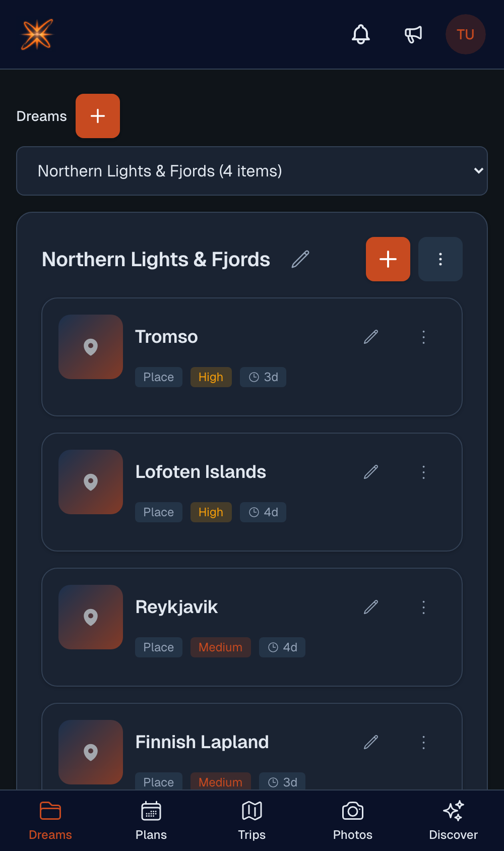
Task: Open the Trips map icon
Action: (x=251, y=811)
